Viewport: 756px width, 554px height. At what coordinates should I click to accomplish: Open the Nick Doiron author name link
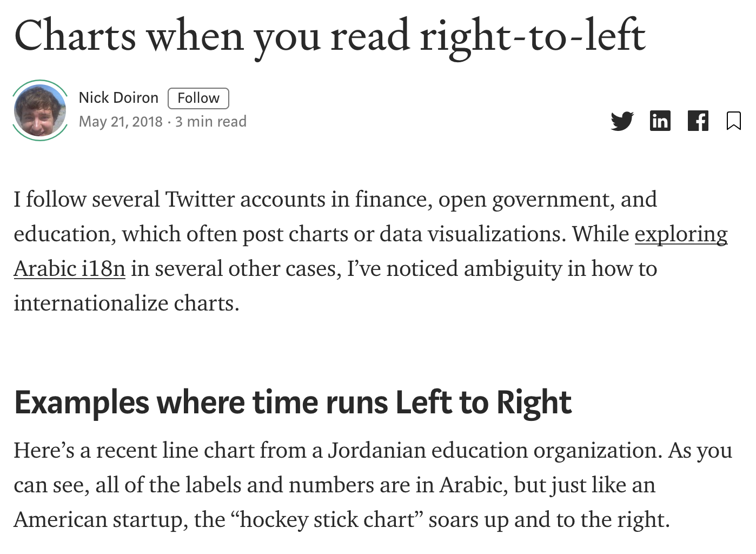click(118, 98)
